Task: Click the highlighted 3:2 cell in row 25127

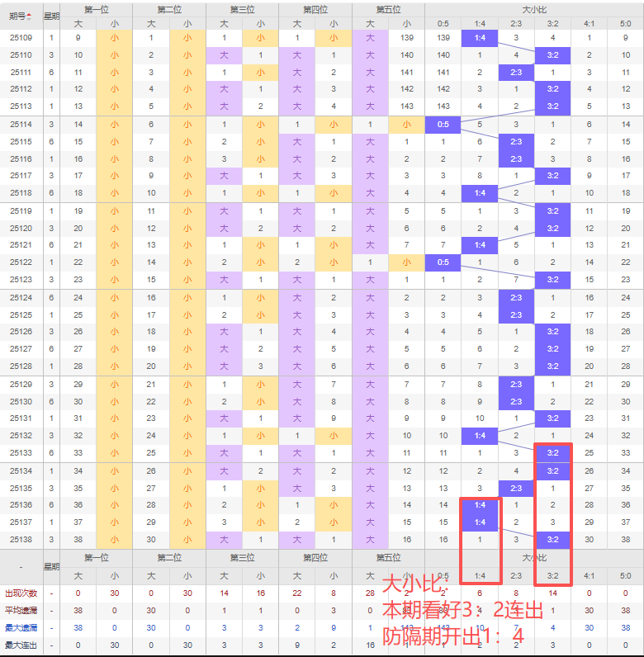Action: tap(552, 349)
